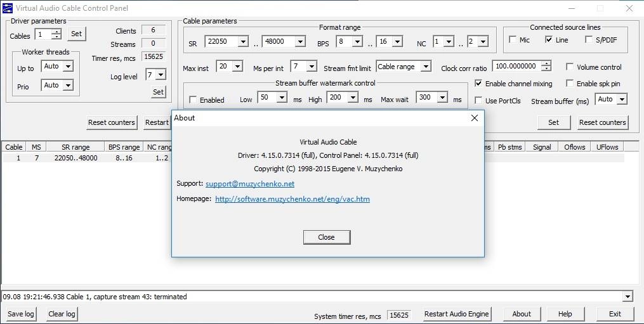This screenshot has height=324, width=644.
Task: Enable the Volume control checkbox
Action: click(570, 67)
